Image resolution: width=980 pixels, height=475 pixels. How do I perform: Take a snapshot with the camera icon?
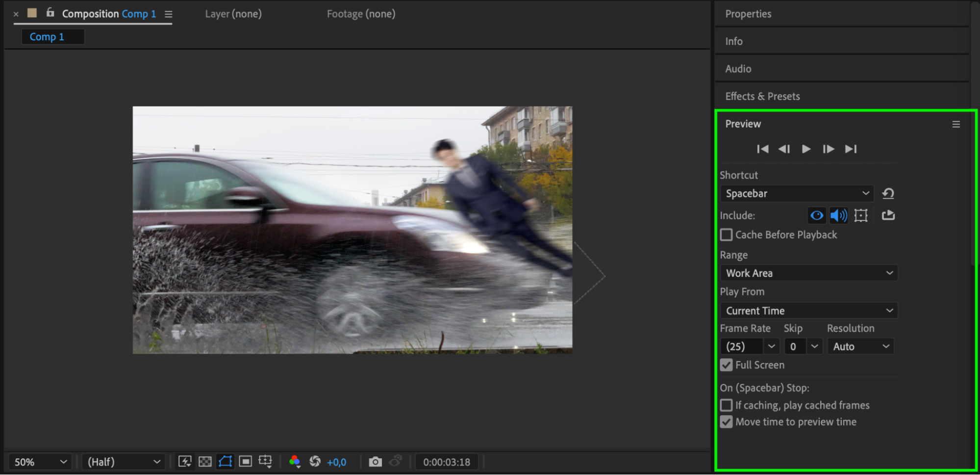(375, 462)
